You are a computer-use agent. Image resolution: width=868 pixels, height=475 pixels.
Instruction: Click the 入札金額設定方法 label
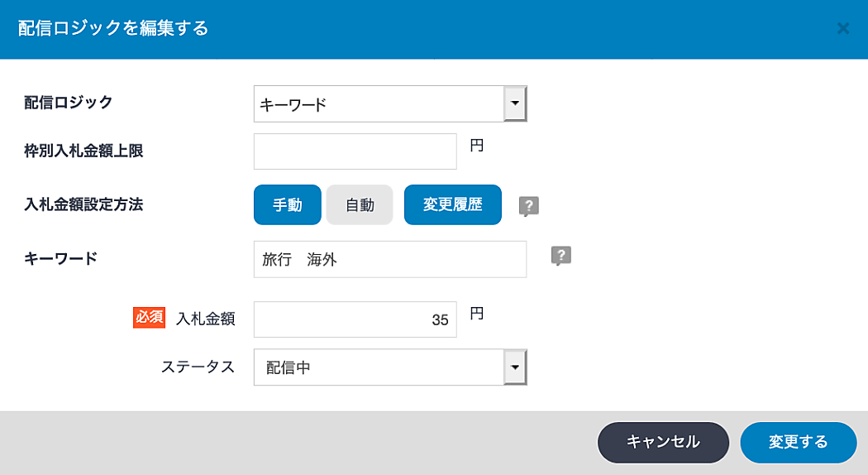click(83, 204)
